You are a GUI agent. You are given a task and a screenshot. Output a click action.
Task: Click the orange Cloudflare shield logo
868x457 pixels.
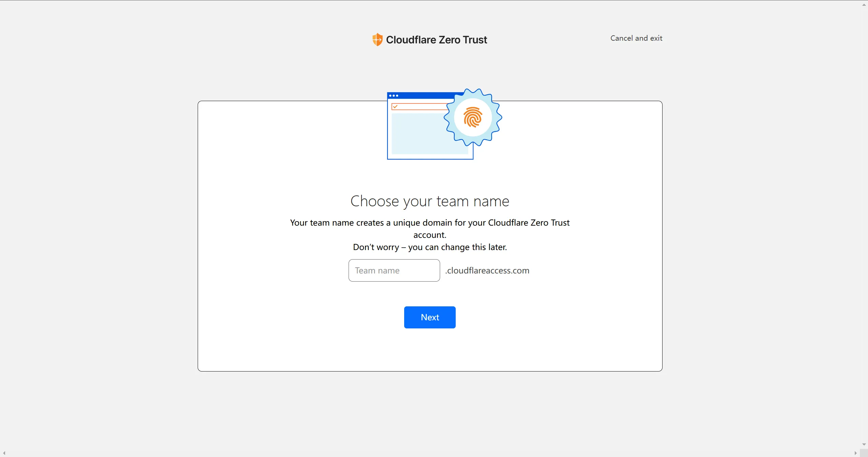pos(377,39)
